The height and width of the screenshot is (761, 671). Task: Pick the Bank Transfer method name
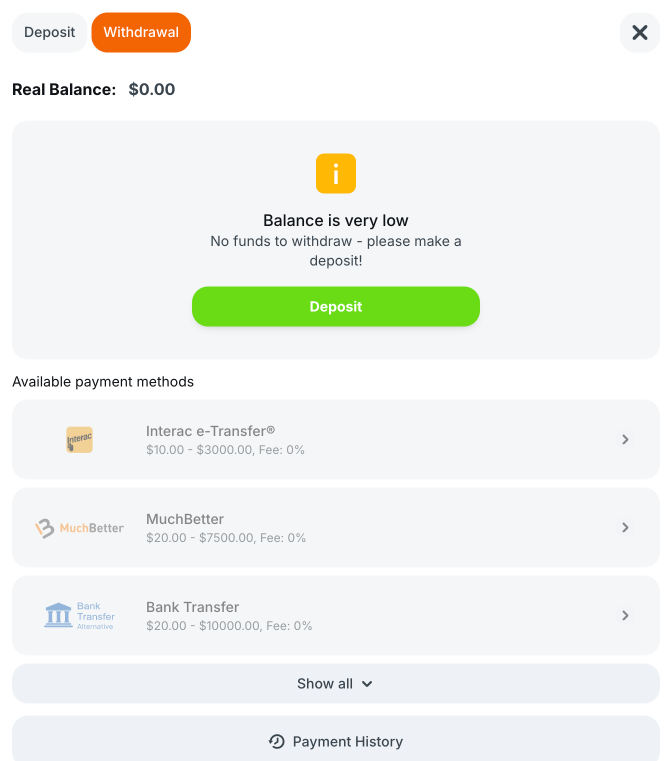193,607
